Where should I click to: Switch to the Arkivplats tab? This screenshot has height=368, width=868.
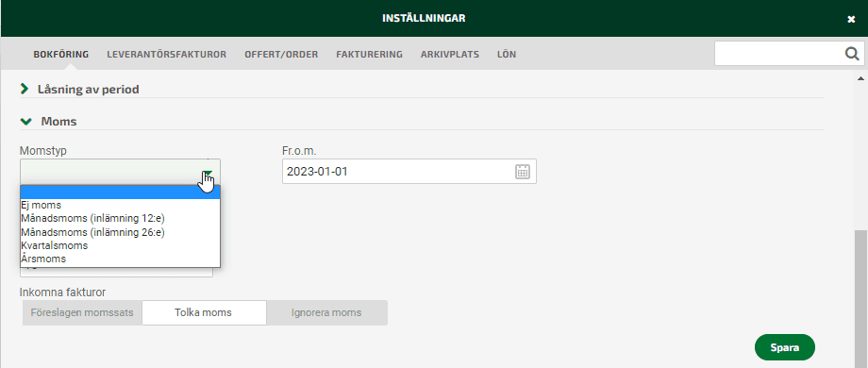point(449,54)
